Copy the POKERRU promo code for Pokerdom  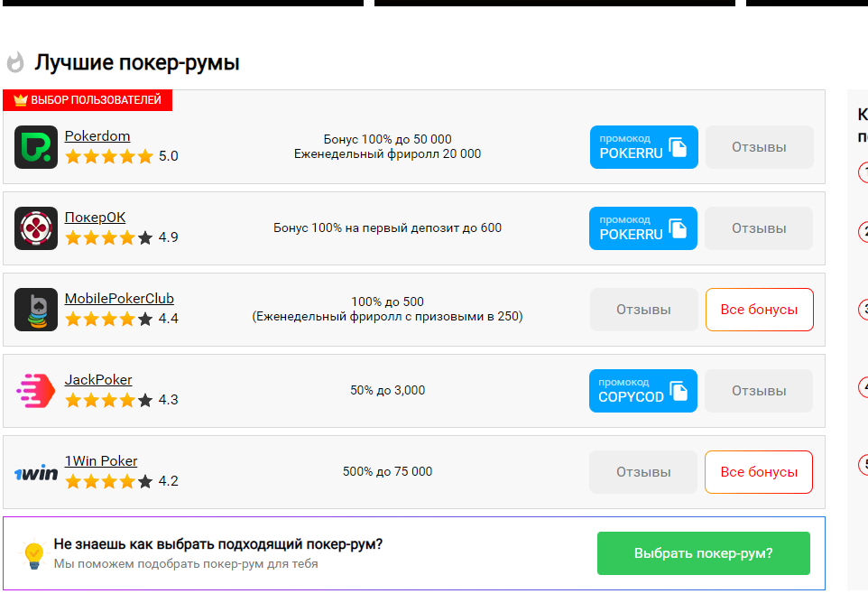click(644, 147)
